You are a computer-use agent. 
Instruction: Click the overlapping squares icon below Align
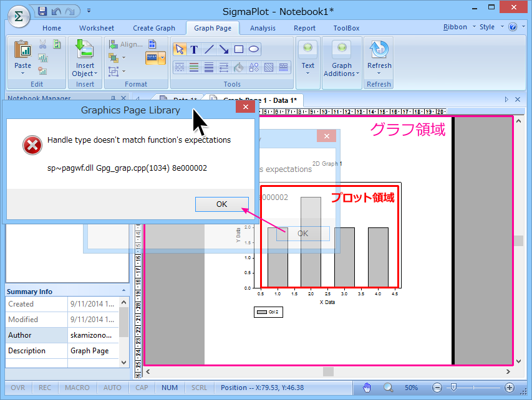coord(114,58)
